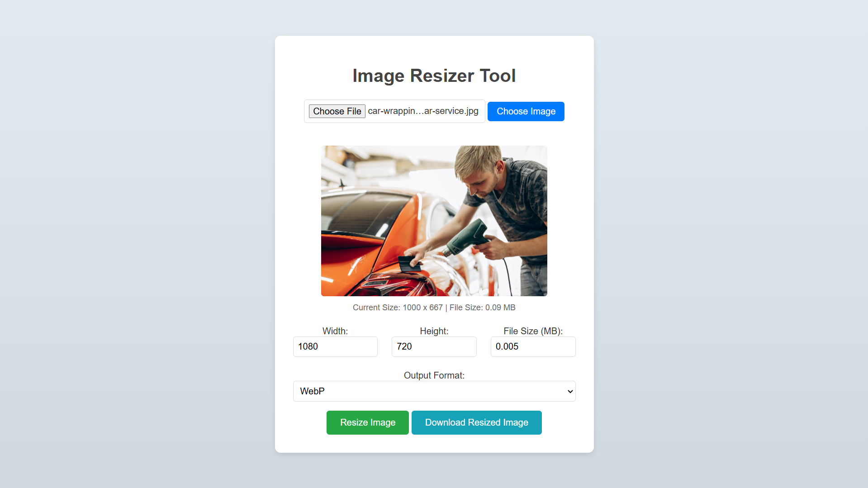Focus the Height input field
The height and width of the screenshot is (488, 868).
(434, 346)
